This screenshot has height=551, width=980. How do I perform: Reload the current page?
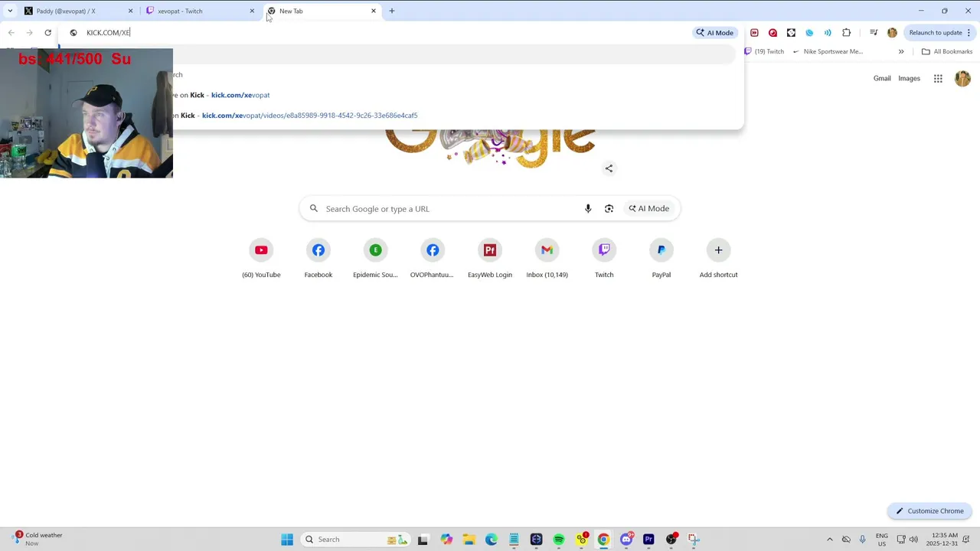(47, 32)
